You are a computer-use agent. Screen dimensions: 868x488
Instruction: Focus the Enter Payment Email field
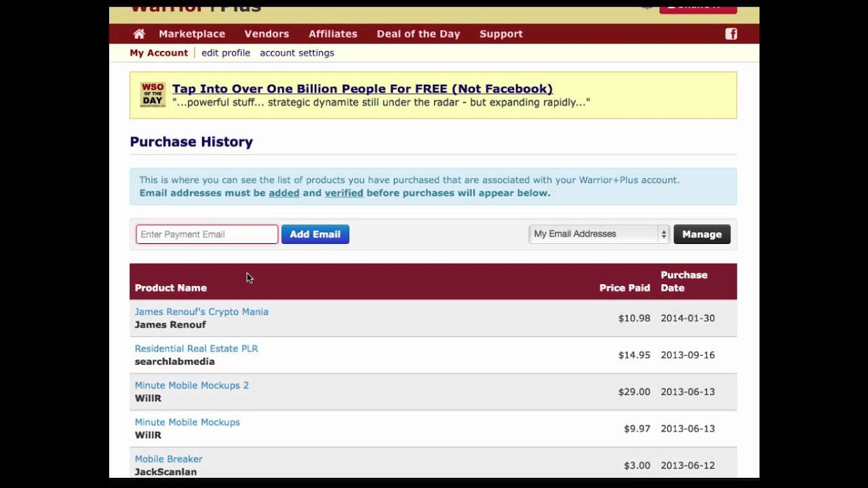click(207, 235)
